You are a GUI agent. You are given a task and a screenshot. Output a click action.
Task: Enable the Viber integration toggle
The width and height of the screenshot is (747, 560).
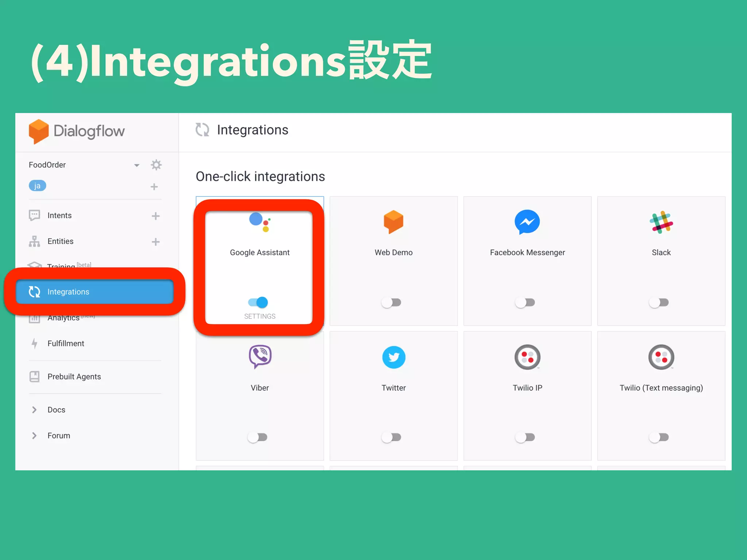click(x=258, y=437)
